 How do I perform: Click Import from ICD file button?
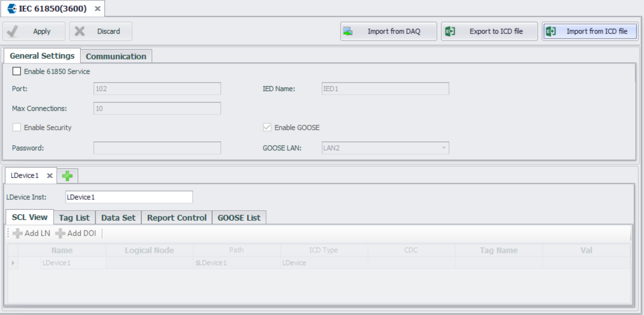click(590, 31)
